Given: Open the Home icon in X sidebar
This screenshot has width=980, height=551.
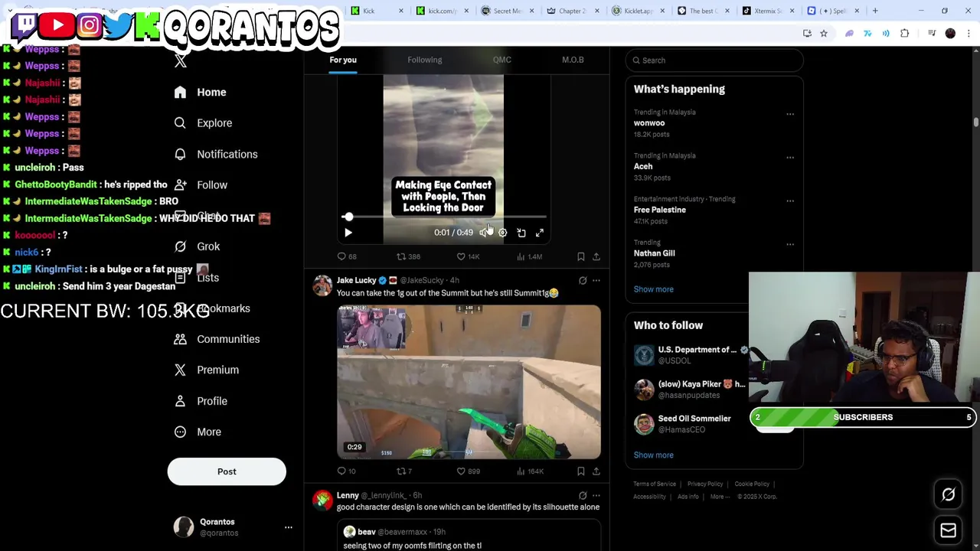Looking at the screenshot, I should [x=180, y=92].
